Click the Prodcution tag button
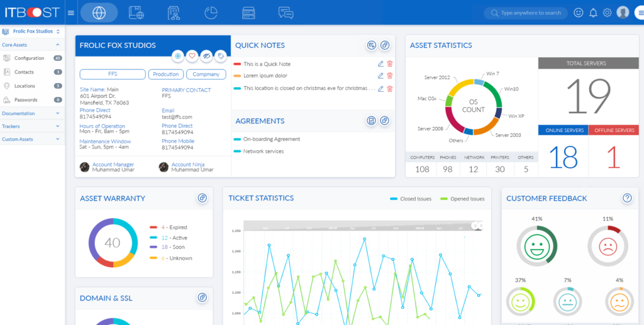 tap(166, 74)
